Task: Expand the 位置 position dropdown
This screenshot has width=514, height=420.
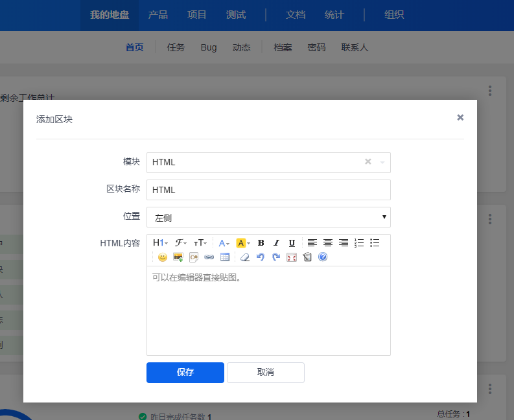Action: (x=268, y=217)
